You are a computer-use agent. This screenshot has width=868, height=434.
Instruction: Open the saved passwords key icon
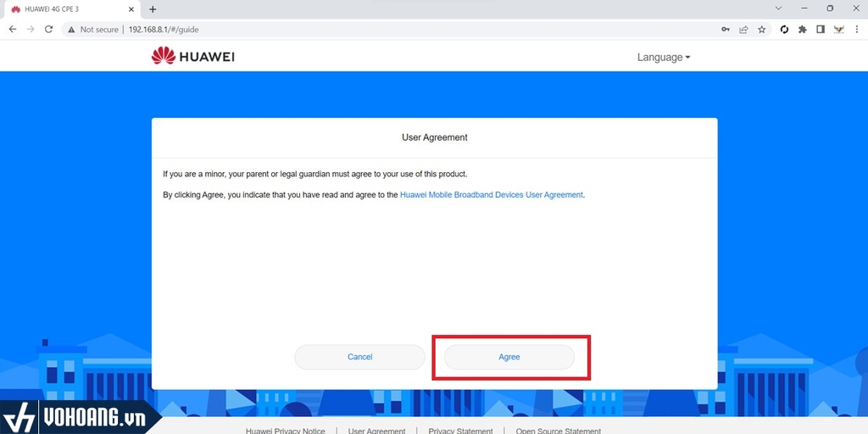click(726, 30)
